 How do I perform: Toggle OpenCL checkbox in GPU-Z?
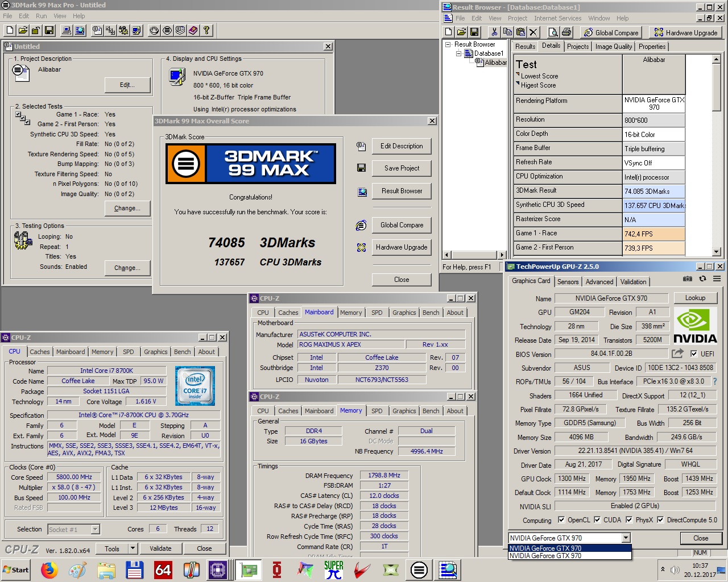561,519
